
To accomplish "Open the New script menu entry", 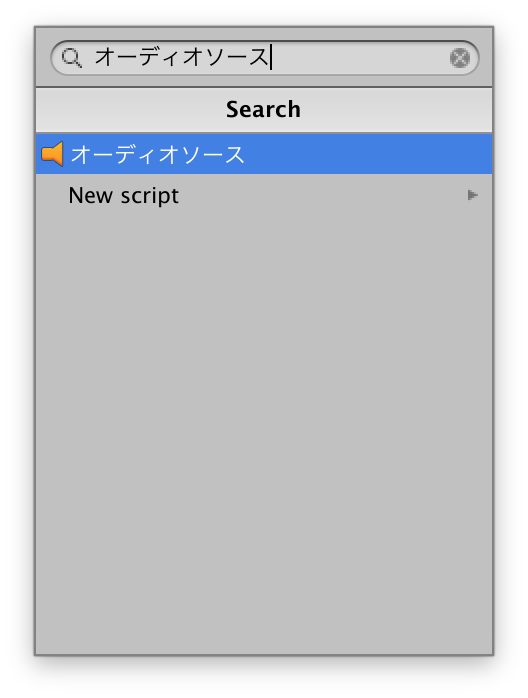I will tap(264, 195).
